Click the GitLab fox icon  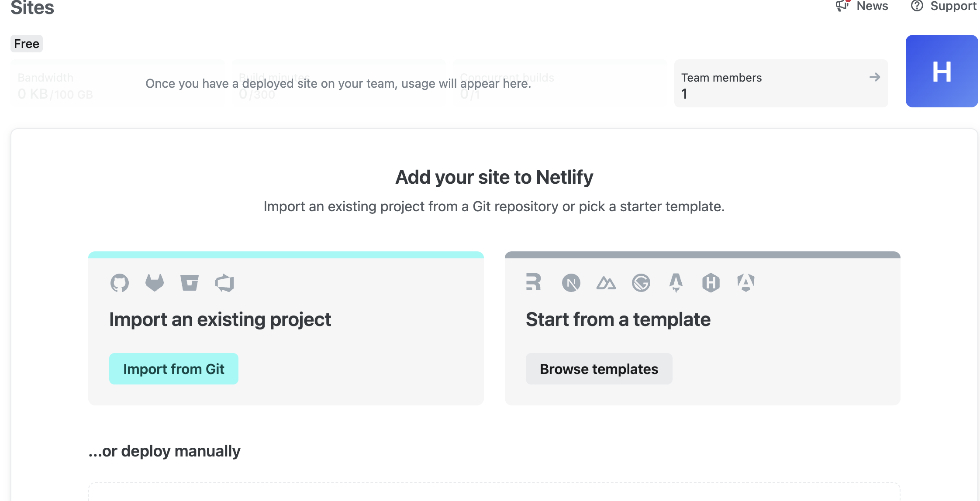click(x=154, y=283)
